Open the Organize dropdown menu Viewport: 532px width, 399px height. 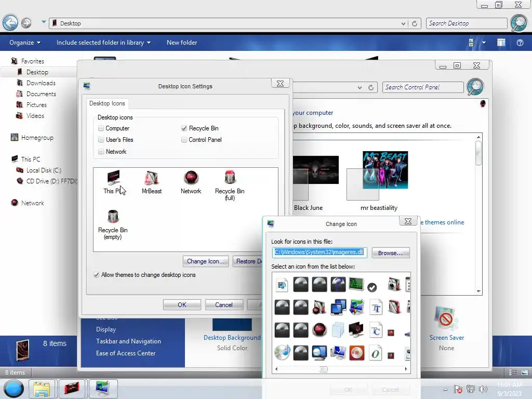(x=25, y=43)
